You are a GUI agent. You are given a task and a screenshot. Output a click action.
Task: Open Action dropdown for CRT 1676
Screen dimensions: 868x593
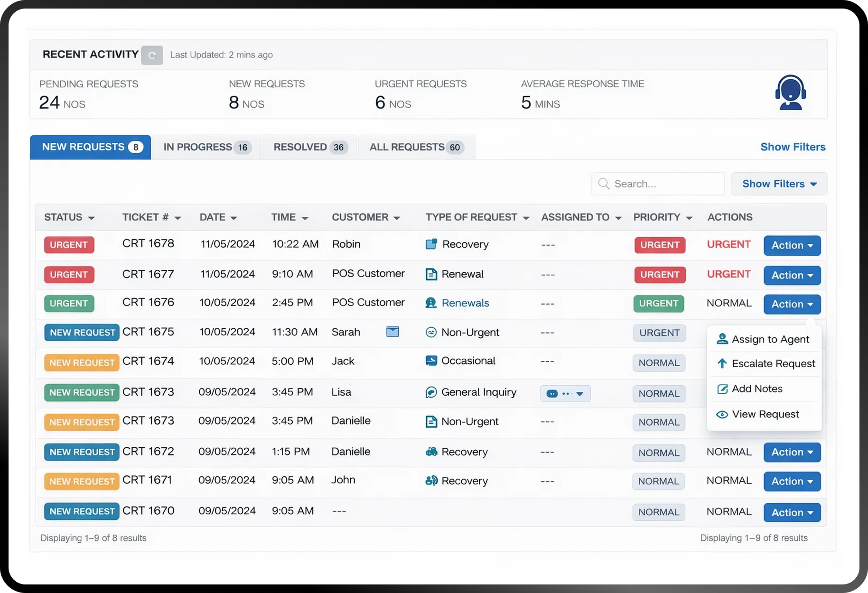[792, 304]
